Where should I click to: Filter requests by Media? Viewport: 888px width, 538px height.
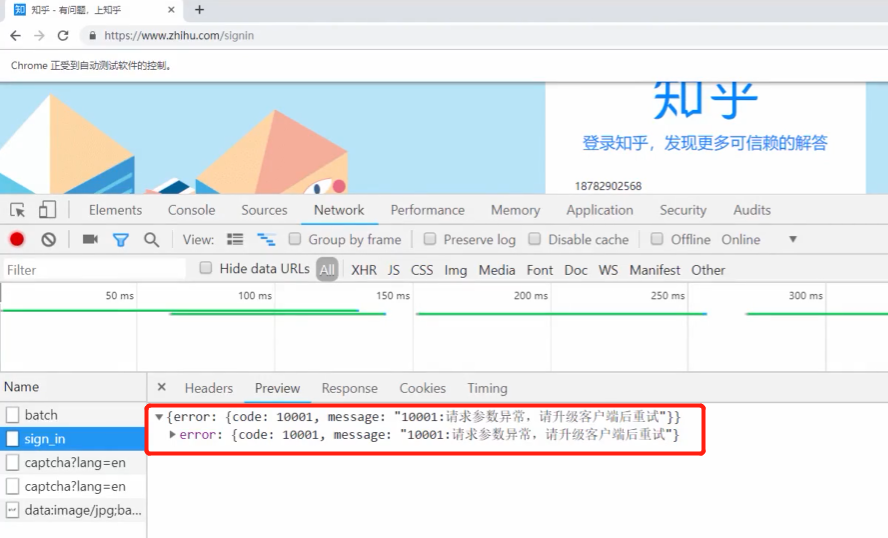497,270
